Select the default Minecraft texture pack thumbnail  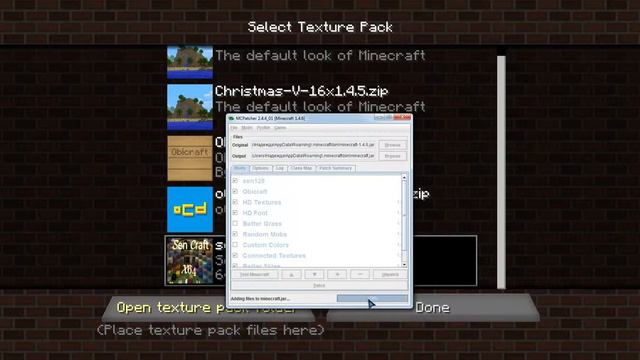coord(190,62)
